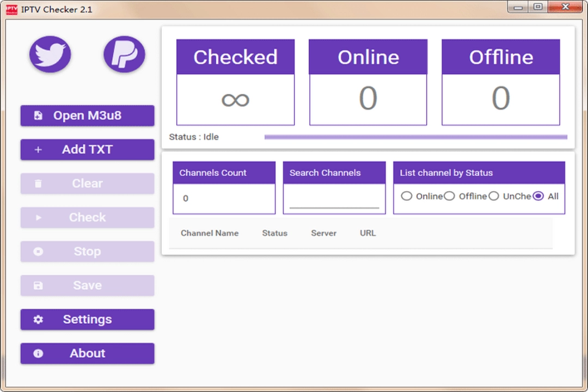Click the floppy disk icon on Save button
This screenshot has height=392, width=588.
pyautogui.click(x=38, y=285)
